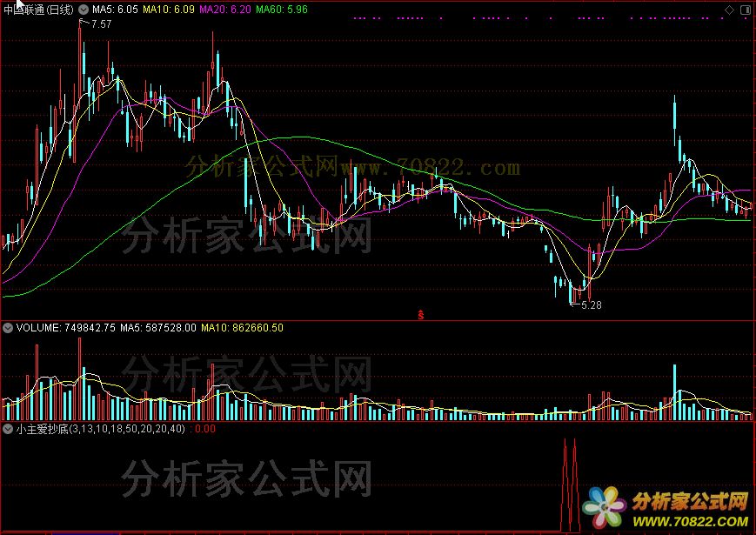Image resolution: width=756 pixels, height=535 pixels.
Task: Click the MA5: 6.05 label
Action: [x=115, y=10]
